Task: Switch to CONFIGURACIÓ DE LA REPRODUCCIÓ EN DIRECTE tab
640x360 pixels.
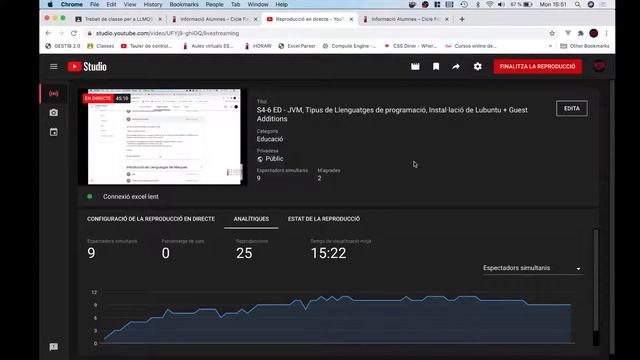Action: click(x=151, y=219)
